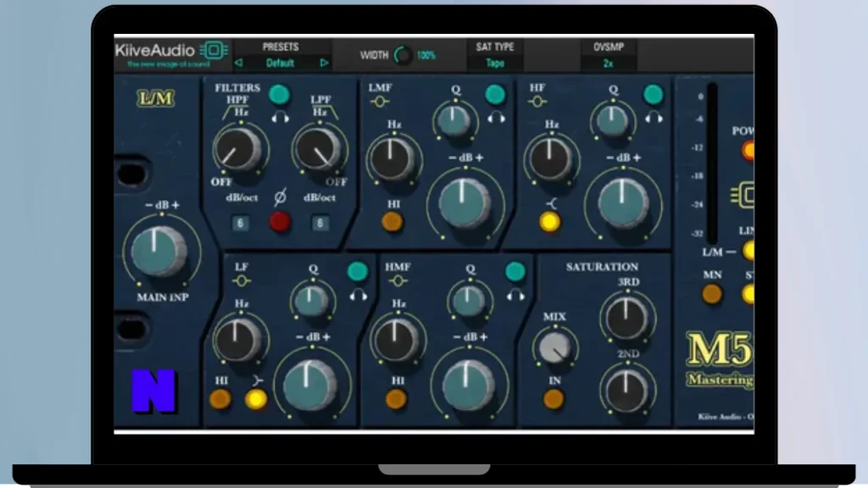Click the L/M channel mode label
This screenshot has width=868, height=488.
point(156,98)
